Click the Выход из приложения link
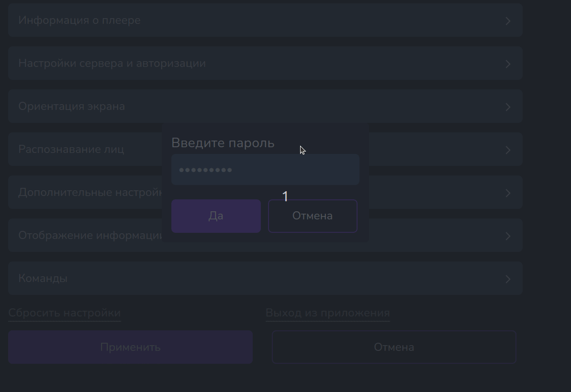571x392 pixels. pos(328,313)
